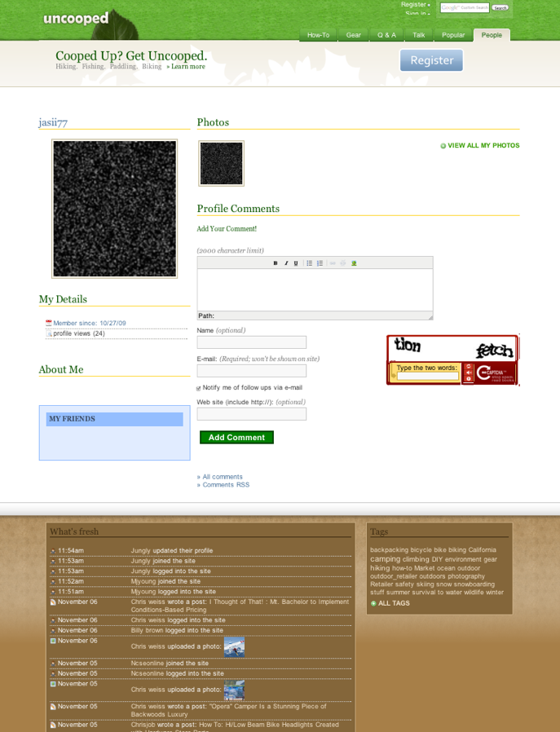Toggle Bold in comment editor

[276, 263]
